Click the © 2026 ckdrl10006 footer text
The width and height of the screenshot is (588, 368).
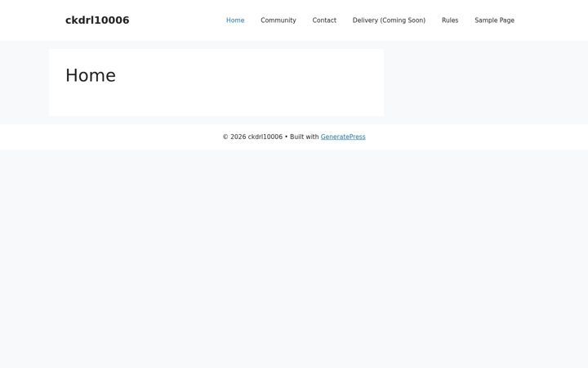[x=252, y=137]
